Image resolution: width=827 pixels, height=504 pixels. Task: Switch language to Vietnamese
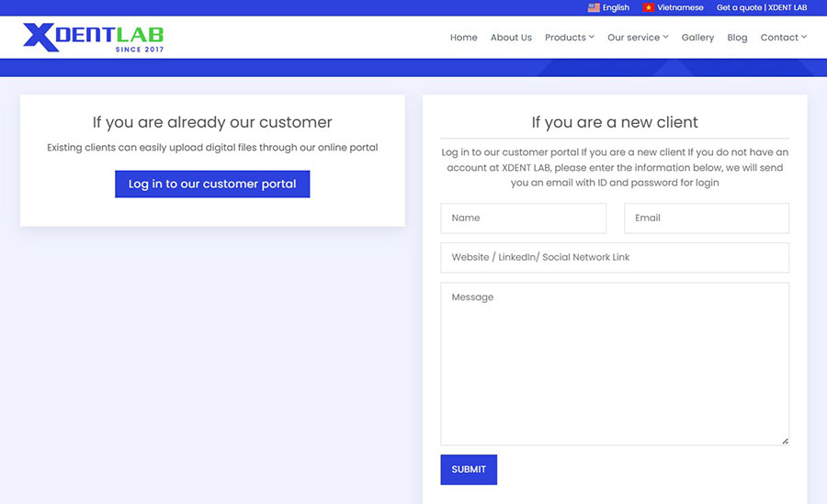[680, 7]
